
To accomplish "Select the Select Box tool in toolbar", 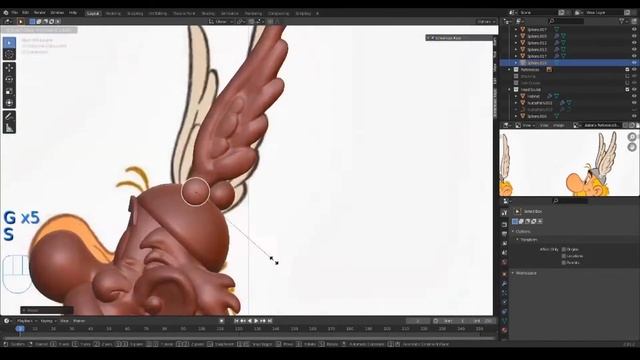I will tap(9, 42).
